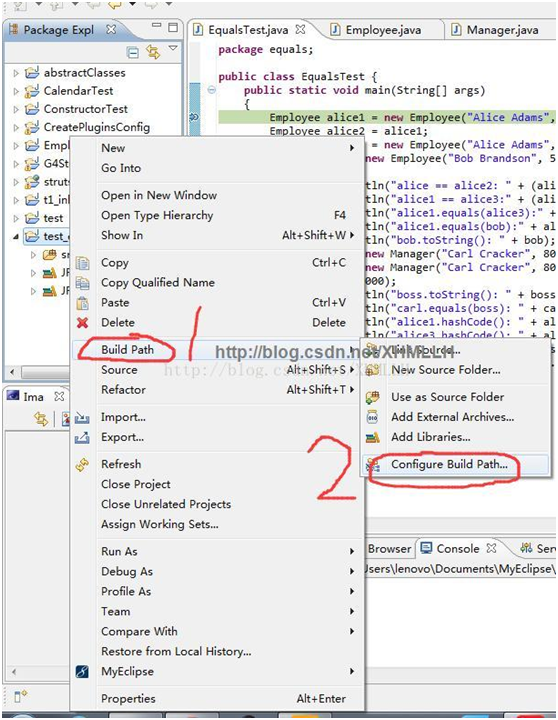Click Package Explorer horizontal scrollbar left arrow
The height and width of the screenshot is (720, 558).
[x=12, y=371]
